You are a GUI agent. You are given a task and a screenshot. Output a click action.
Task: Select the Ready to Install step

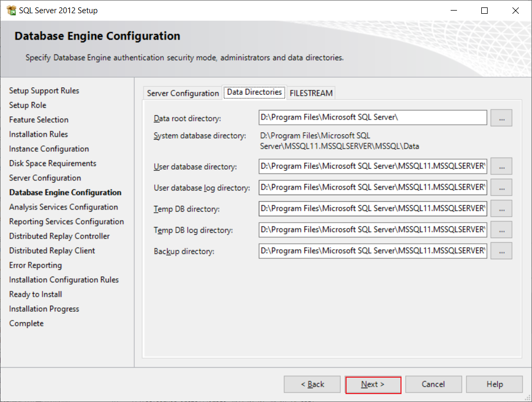pos(35,294)
